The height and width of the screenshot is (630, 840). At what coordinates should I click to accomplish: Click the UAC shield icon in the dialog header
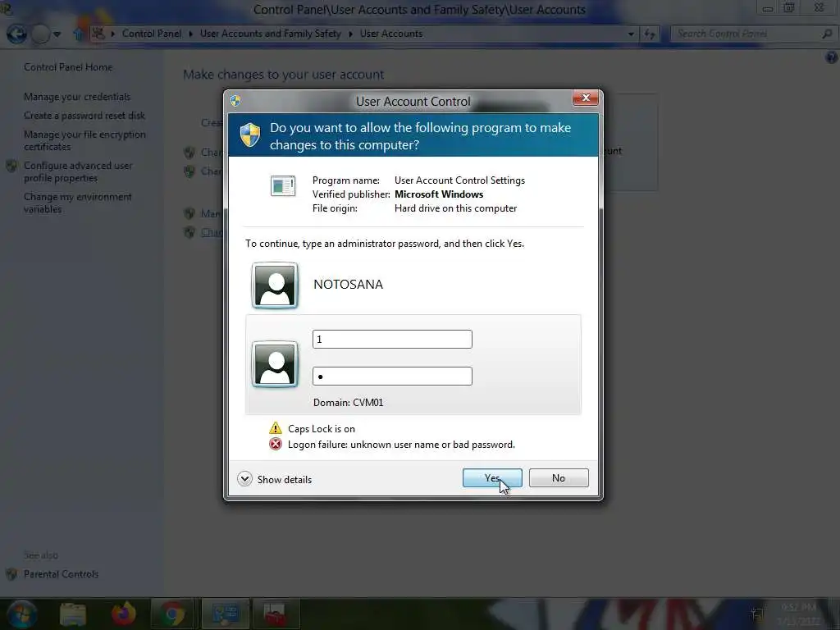[249, 135]
